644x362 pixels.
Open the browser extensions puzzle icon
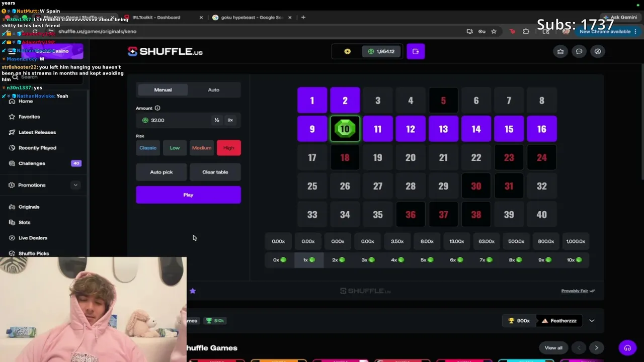point(526,31)
